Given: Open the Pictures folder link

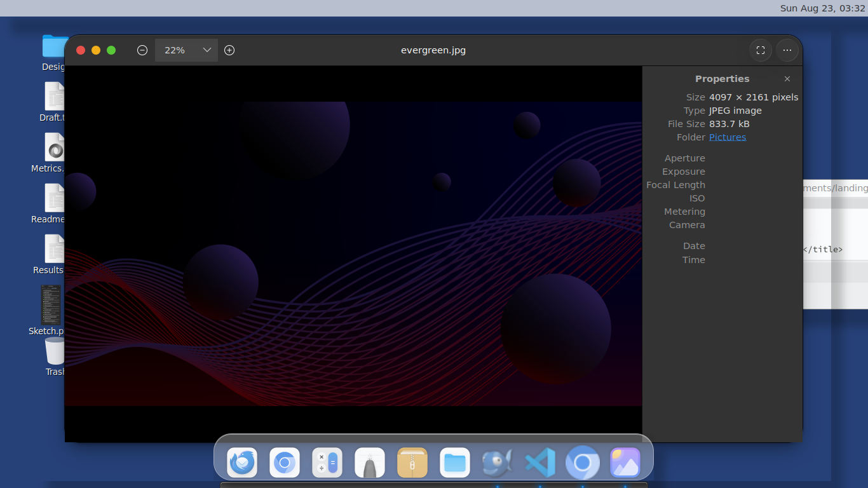Looking at the screenshot, I should tap(728, 137).
